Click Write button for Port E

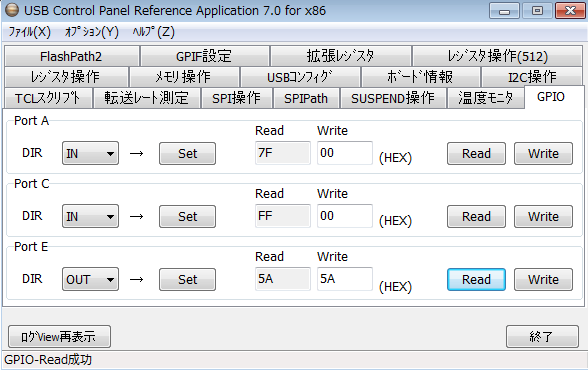[x=543, y=279]
